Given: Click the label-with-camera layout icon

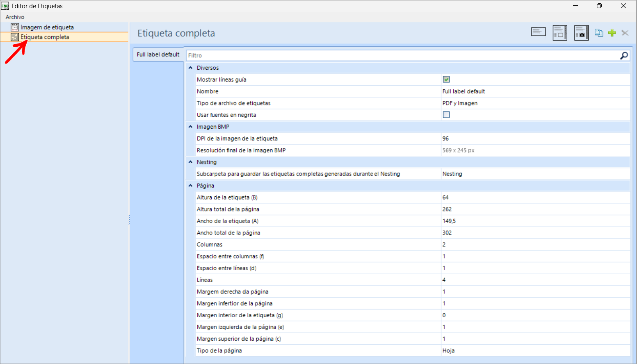Looking at the screenshot, I should pyautogui.click(x=581, y=33).
